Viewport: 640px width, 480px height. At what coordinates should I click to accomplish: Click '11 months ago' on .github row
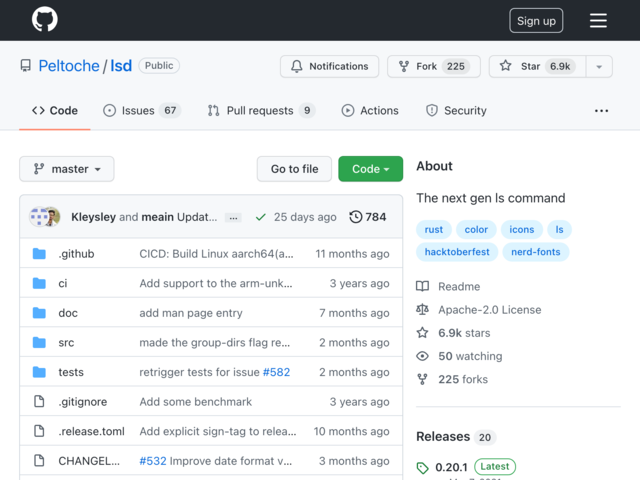click(352, 254)
